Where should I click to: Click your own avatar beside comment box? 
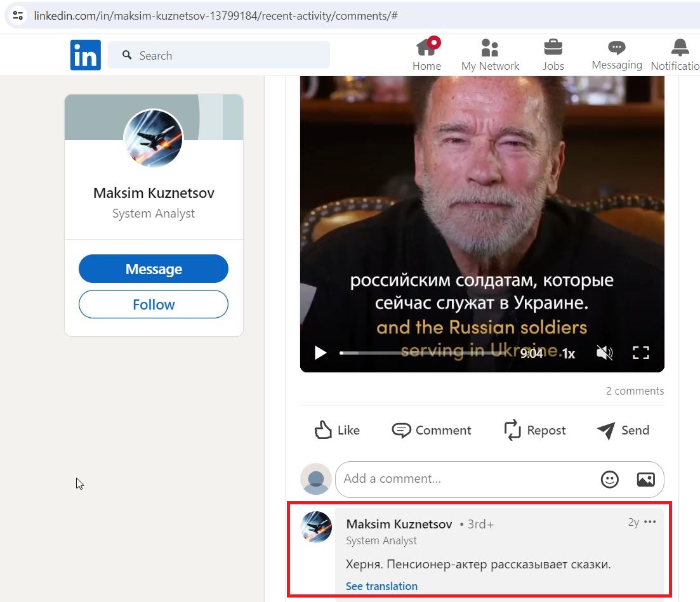click(x=316, y=479)
